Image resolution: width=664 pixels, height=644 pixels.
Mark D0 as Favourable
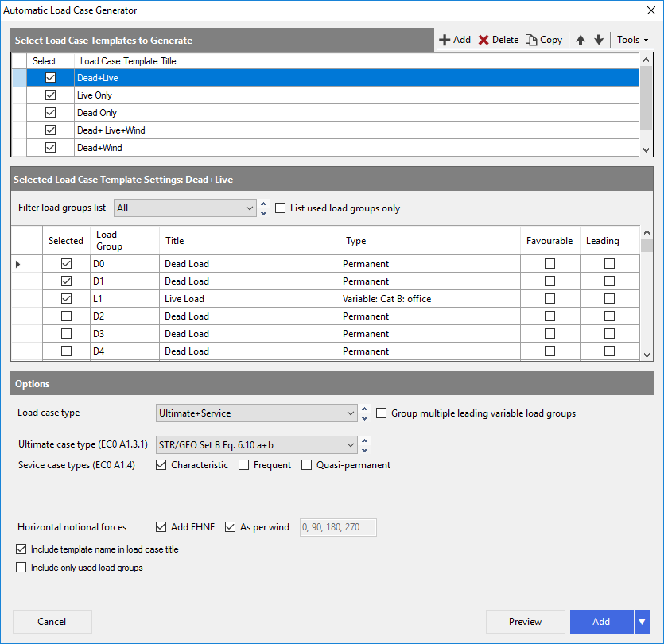click(549, 263)
